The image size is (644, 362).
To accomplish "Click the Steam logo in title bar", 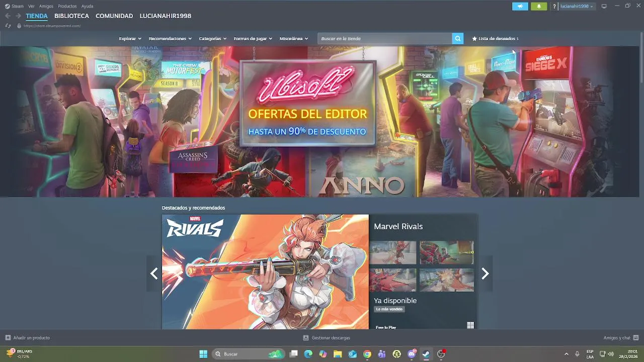I will click(7, 6).
